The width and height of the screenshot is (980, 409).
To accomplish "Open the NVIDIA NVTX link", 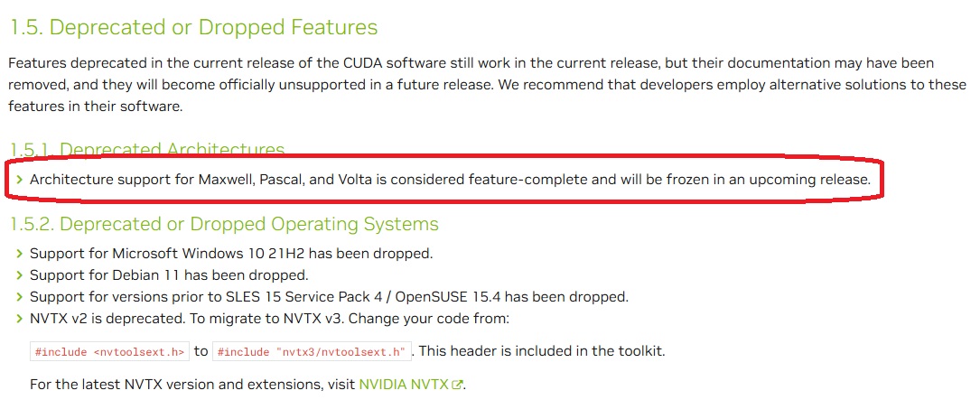I will point(404,385).
